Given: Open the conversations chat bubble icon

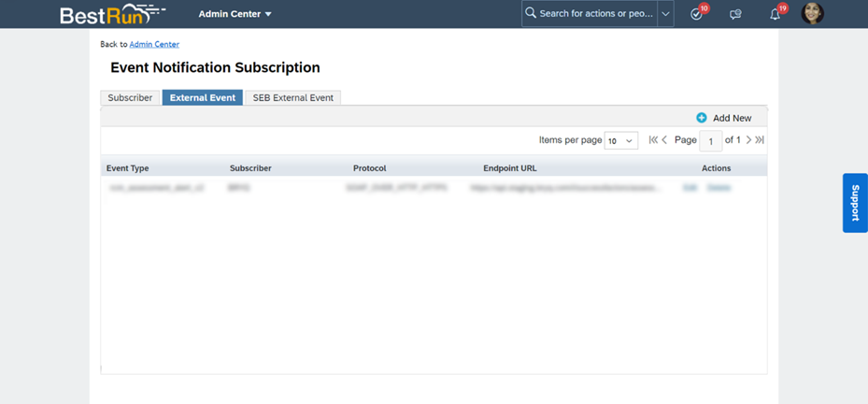Looking at the screenshot, I should tap(735, 14).
